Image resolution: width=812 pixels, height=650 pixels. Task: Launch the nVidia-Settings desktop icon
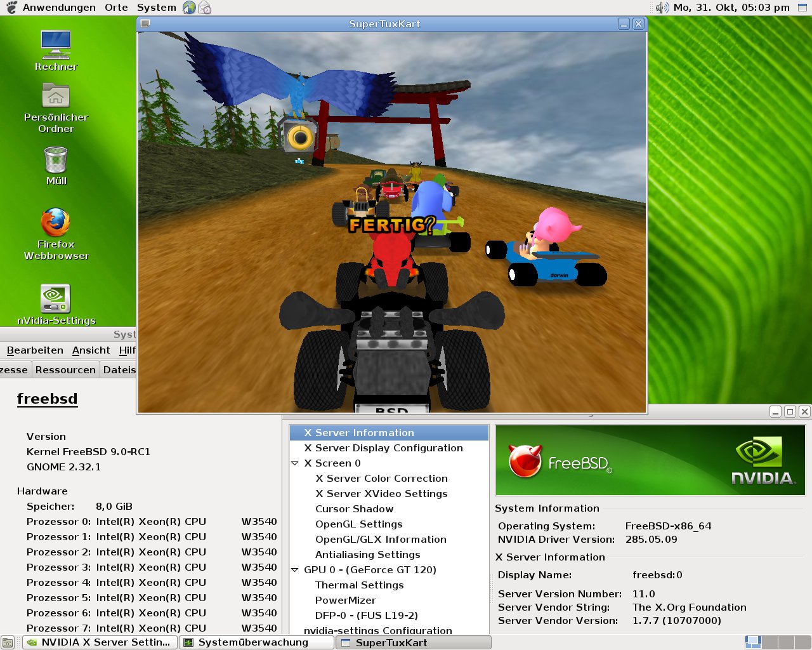[56, 304]
